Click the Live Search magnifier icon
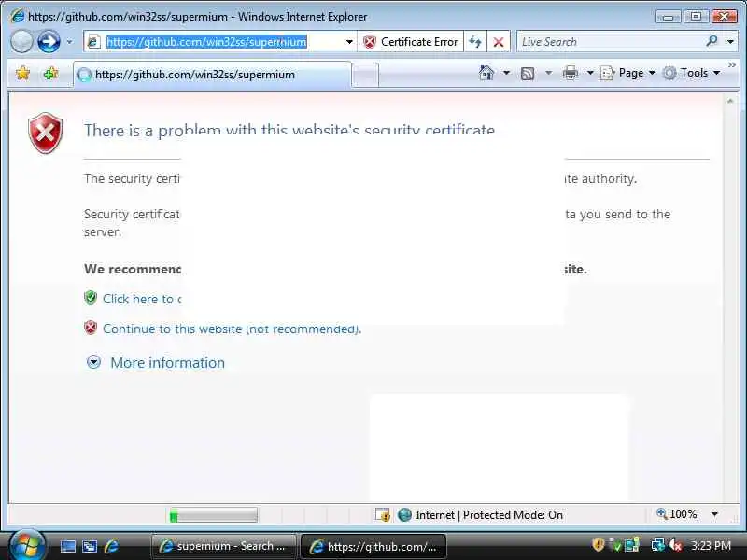 click(x=712, y=41)
